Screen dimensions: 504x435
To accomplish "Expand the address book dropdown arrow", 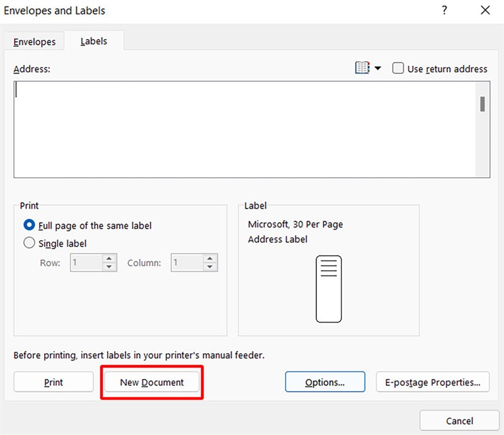I will click(x=378, y=68).
